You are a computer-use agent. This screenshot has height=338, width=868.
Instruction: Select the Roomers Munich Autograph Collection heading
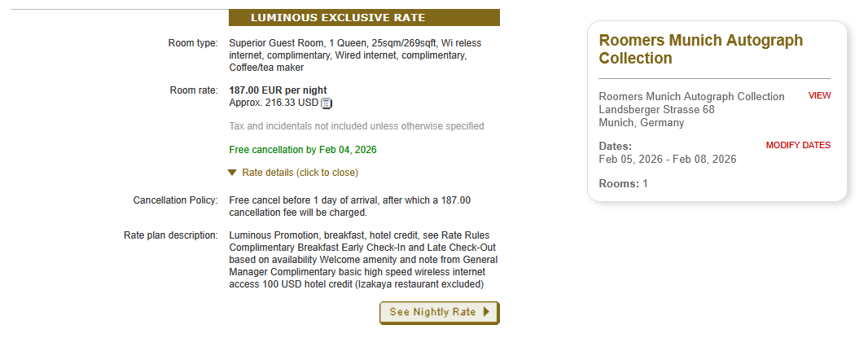tap(700, 50)
